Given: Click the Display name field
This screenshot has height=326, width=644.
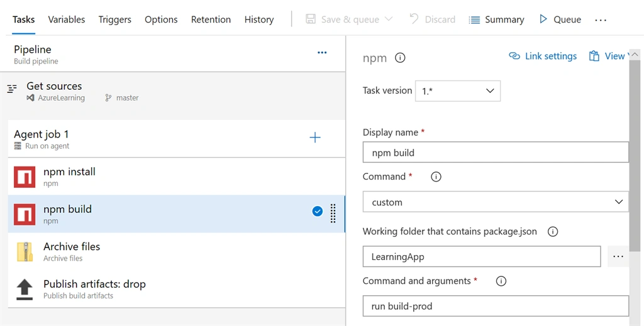Looking at the screenshot, I should point(496,153).
